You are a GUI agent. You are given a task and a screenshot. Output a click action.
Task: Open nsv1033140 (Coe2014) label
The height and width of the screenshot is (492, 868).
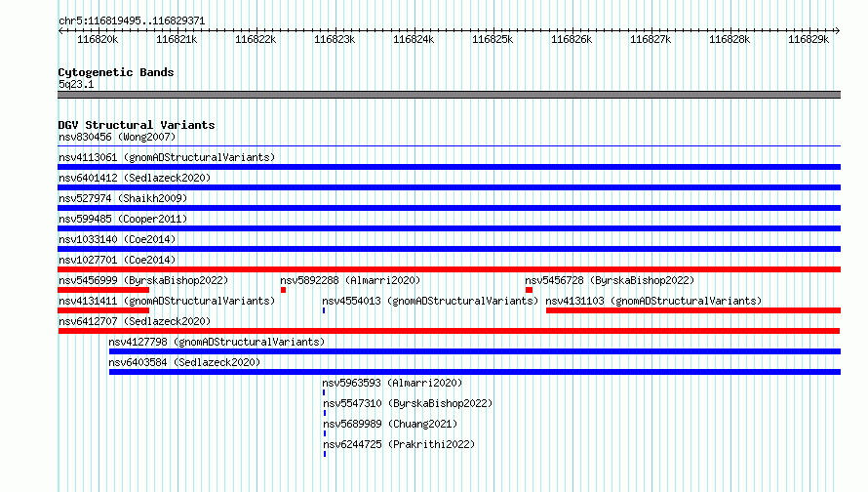pyautogui.click(x=117, y=239)
